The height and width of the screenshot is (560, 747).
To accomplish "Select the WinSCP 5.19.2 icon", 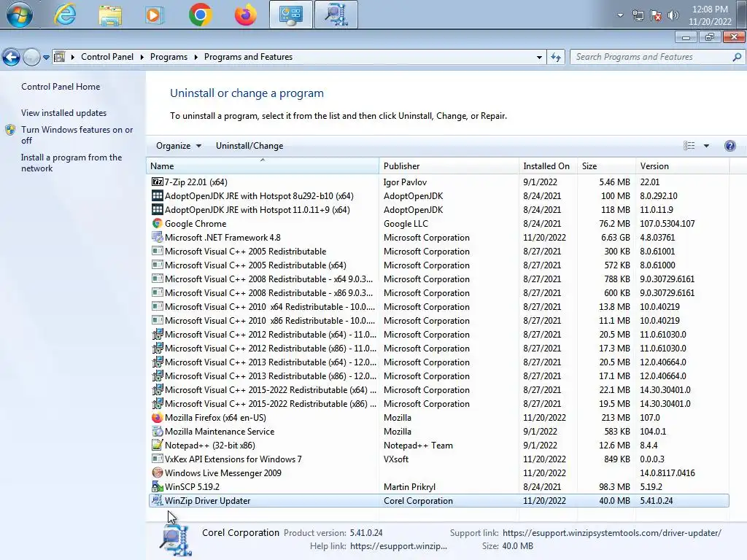I will (x=158, y=486).
